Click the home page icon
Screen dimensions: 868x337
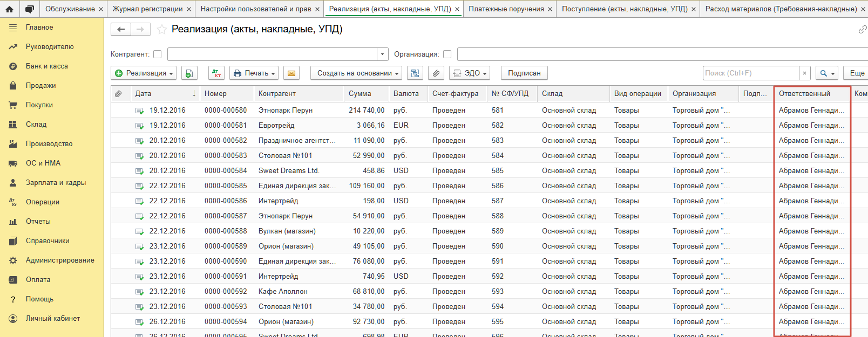(10, 9)
